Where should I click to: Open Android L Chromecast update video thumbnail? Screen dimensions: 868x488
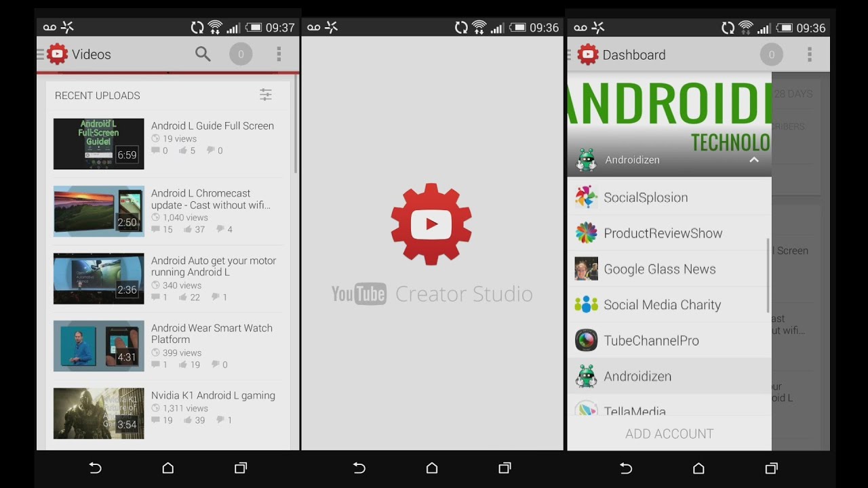99,211
